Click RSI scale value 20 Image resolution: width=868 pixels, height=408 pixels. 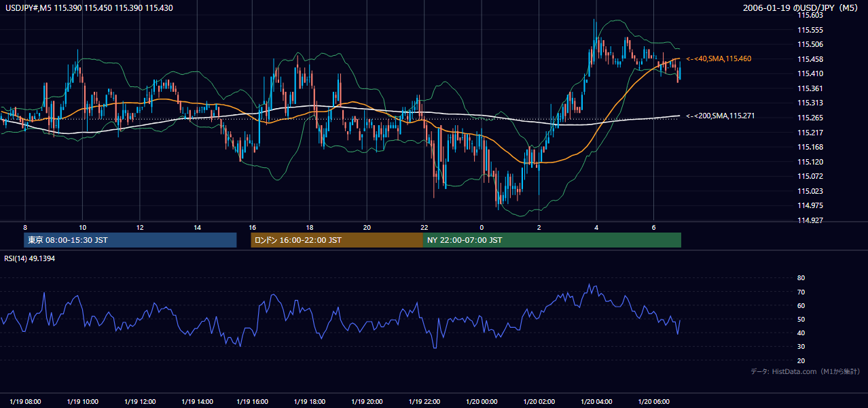pyautogui.click(x=801, y=360)
